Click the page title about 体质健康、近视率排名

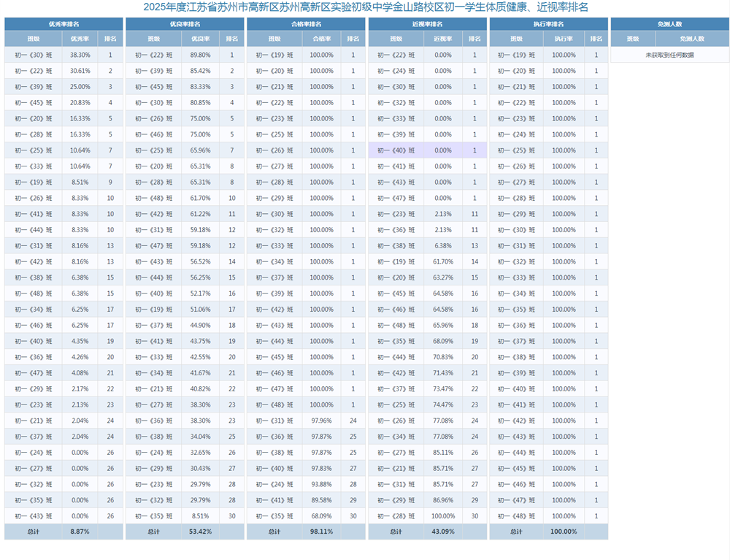(x=366, y=7)
